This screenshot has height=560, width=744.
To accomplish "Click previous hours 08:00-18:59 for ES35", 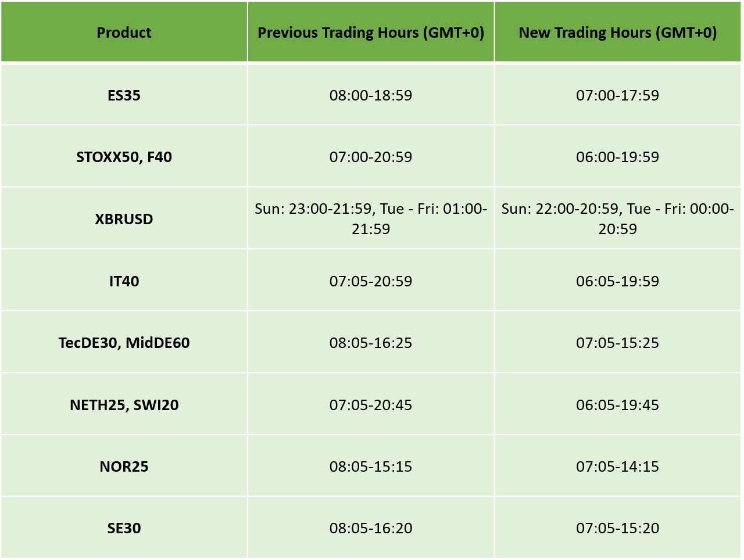I will pyautogui.click(x=371, y=95).
